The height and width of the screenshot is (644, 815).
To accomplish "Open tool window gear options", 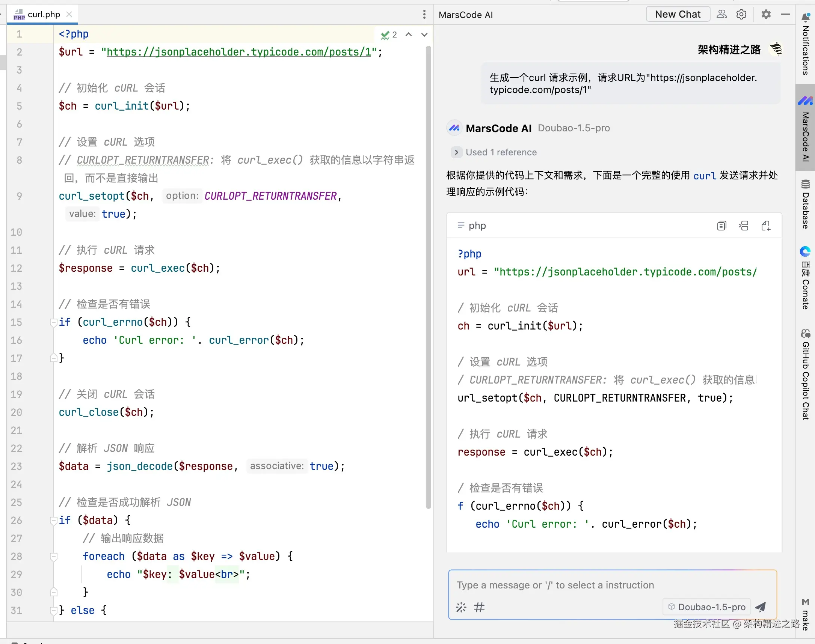I will 765,14.
